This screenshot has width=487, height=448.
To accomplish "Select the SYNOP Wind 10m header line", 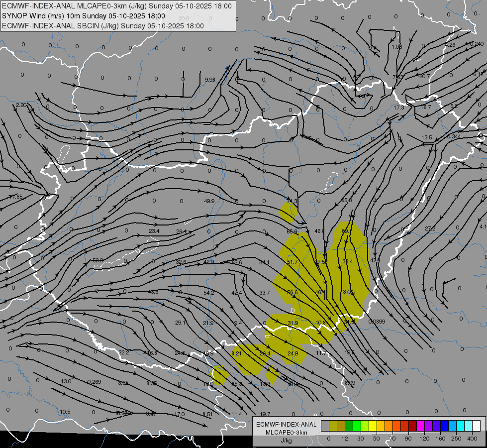I will [x=84, y=16].
